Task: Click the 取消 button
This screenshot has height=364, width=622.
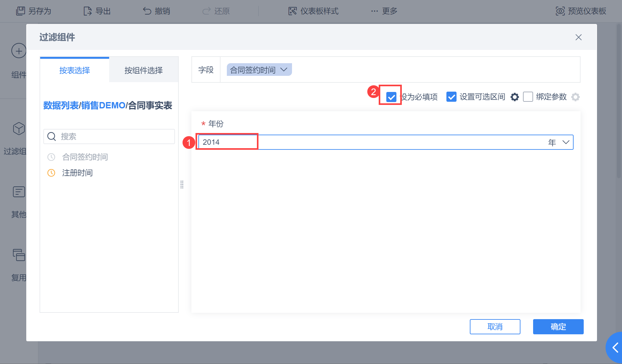Action: [x=495, y=326]
